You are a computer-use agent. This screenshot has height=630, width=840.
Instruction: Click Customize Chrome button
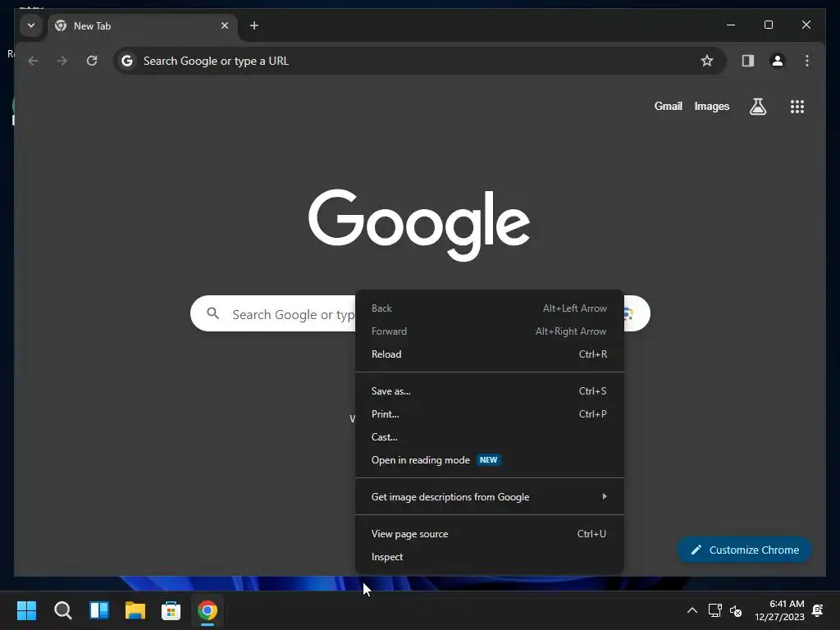point(744,550)
